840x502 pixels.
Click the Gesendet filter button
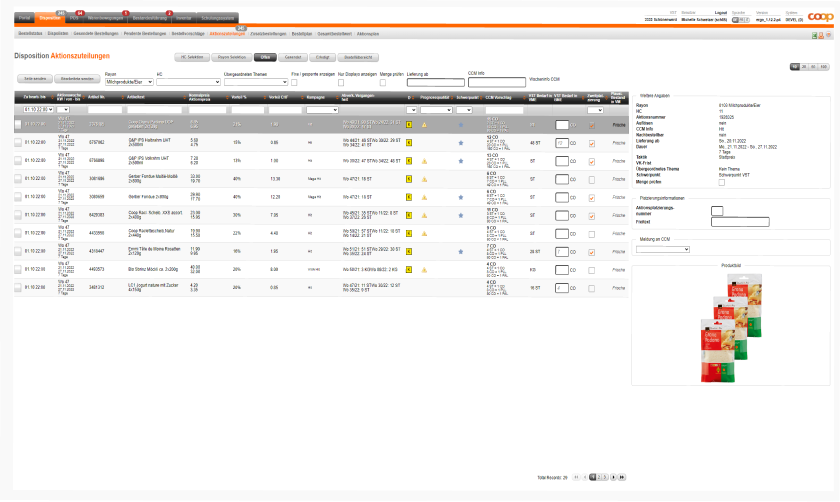pos(293,57)
